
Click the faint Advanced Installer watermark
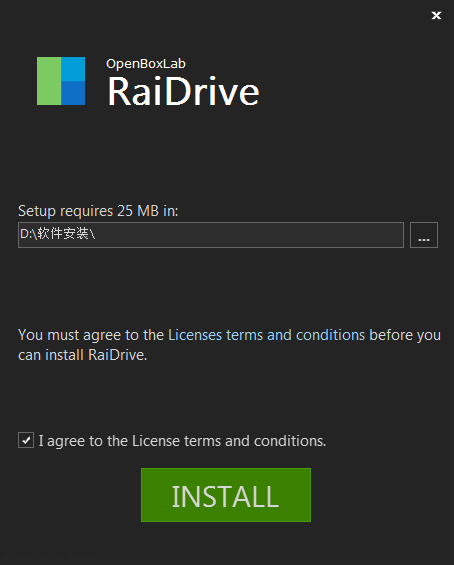[x=49, y=560]
